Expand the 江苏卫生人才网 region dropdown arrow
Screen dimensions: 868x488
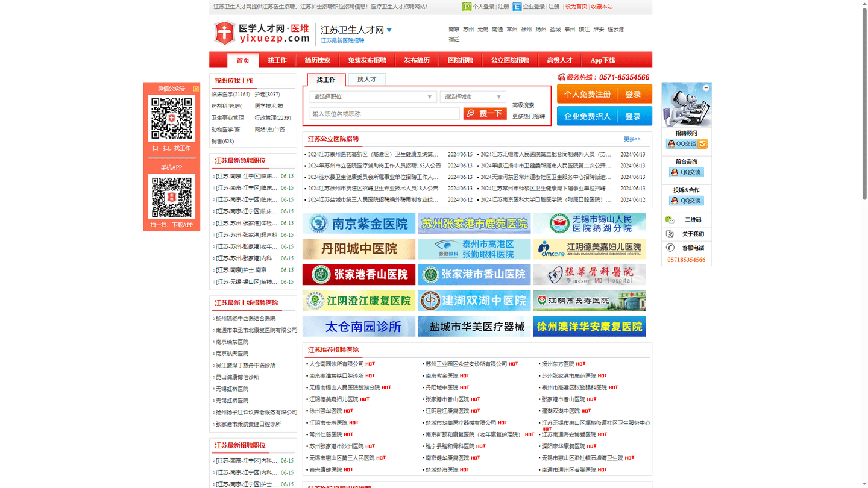click(x=389, y=30)
